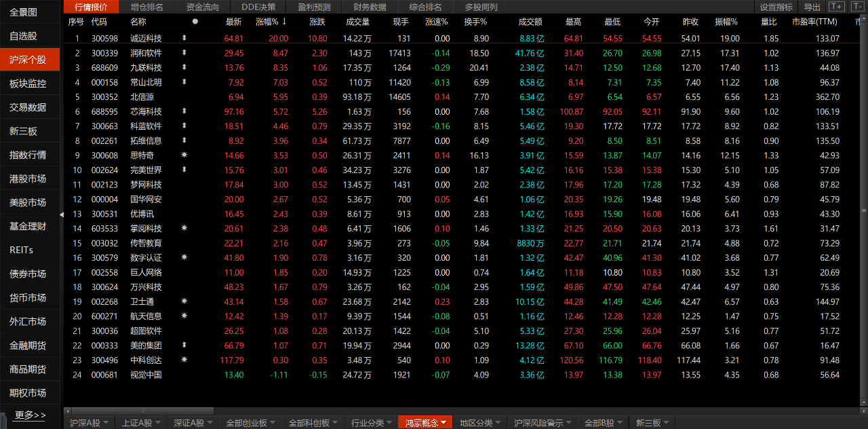Expand the 地区分类 dropdown
The height and width of the screenshot is (429, 868).
479,423
